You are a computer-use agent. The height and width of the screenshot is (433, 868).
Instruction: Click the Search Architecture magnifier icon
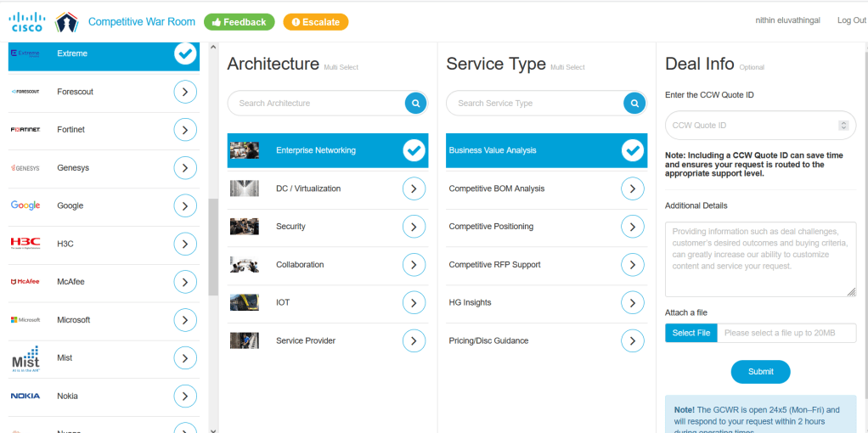tap(415, 103)
